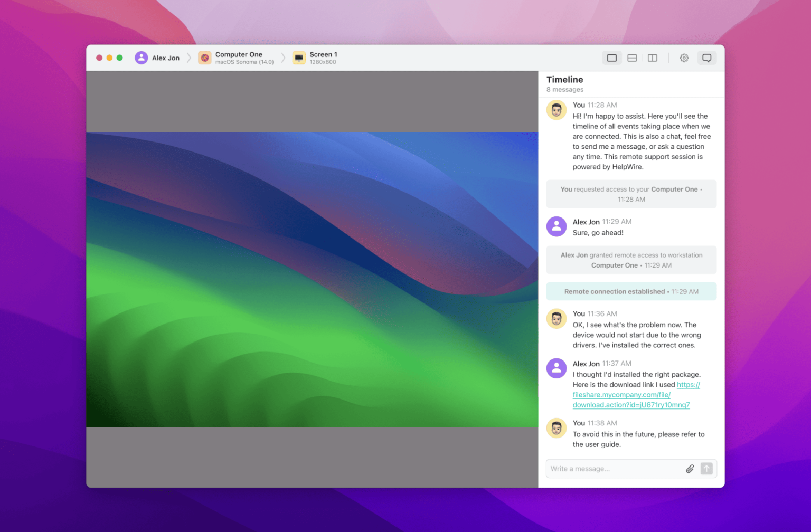The width and height of the screenshot is (811, 532).
Task: Send the message with the arrow button
Action: pyautogui.click(x=708, y=469)
